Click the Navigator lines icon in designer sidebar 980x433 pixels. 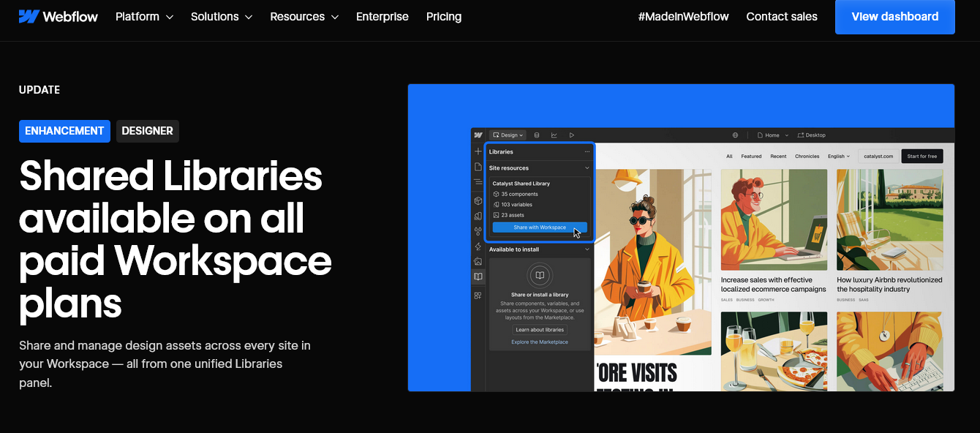(478, 181)
